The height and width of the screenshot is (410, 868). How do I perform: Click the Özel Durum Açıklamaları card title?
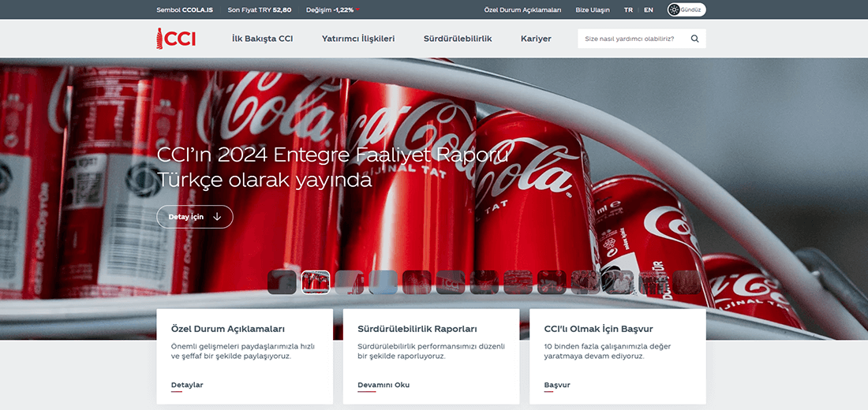[x=228, y=329]
